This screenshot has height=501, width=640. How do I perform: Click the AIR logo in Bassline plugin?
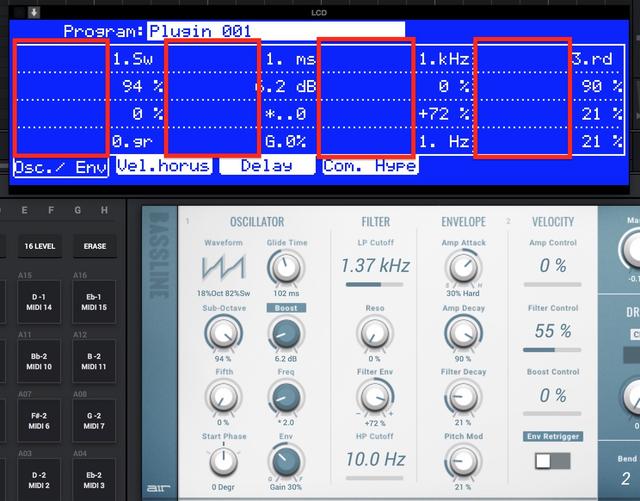pyautogui.click(x=158, y=488)
